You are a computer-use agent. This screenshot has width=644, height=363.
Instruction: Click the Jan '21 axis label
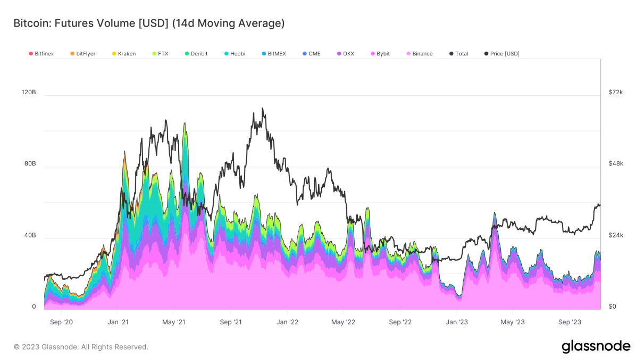(x=118, y=322)
